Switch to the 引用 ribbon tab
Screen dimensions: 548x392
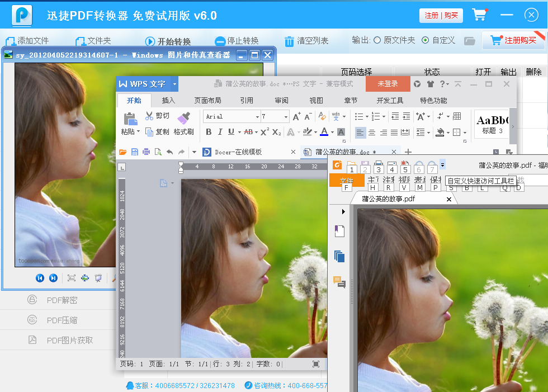247,101
